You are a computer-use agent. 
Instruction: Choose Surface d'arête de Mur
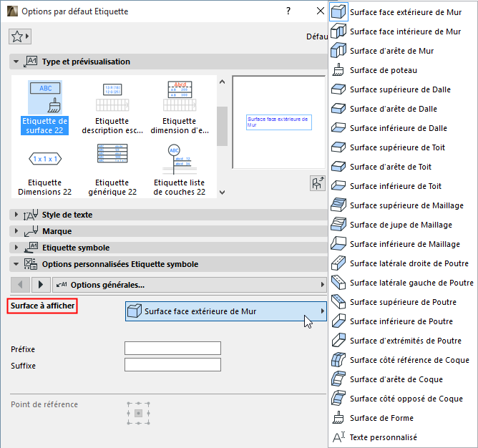click(403, 51)
